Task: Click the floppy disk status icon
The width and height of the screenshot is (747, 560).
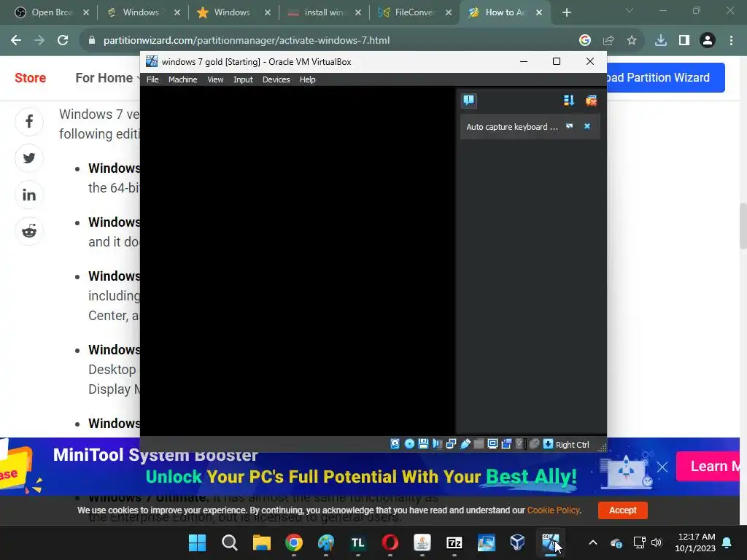Action: [423, 444]
